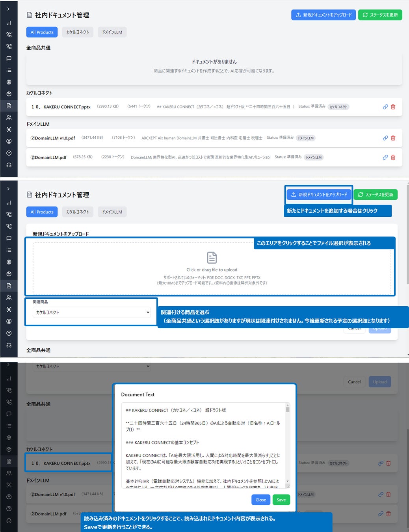Click dimmed Upload button behind Document Text dialog

380,382
